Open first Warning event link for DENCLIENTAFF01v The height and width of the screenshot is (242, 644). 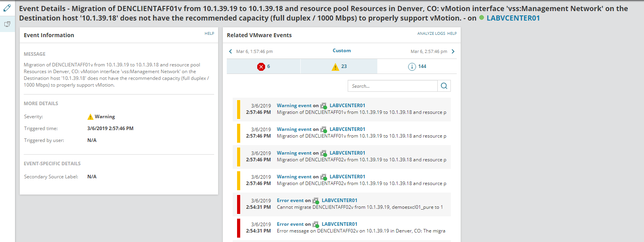coord(294,106)
